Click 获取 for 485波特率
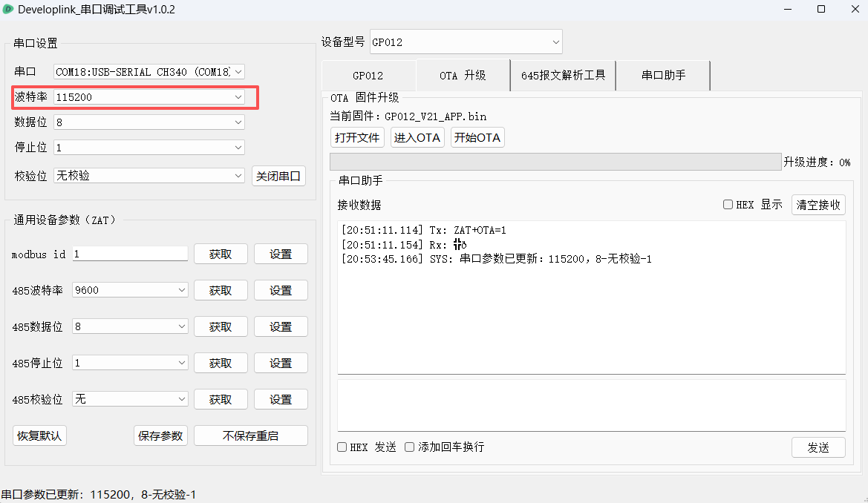 pyautogui.click(x=221, y=291)
